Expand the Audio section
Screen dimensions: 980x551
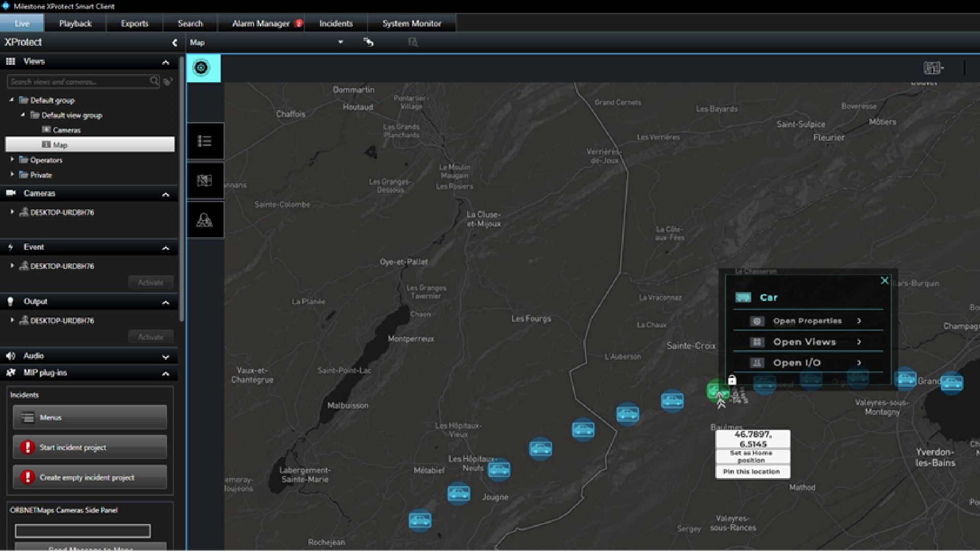[x=165, y=357]
